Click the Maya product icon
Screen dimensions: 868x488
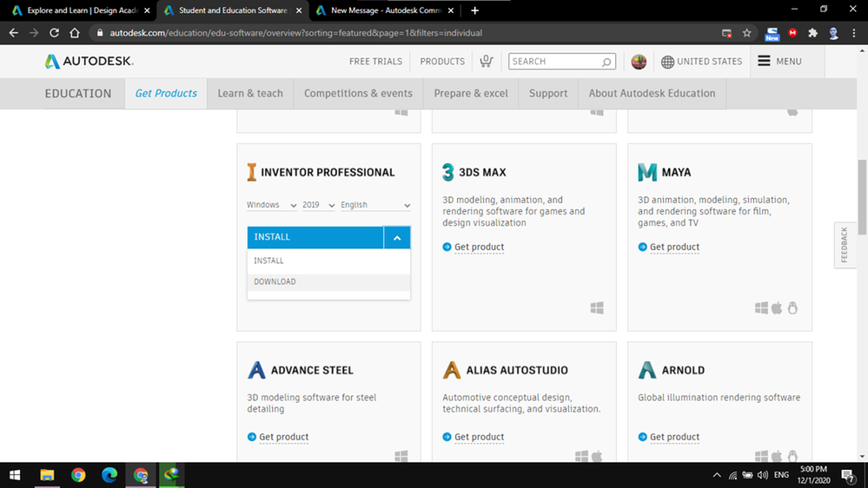click(646, 172)
